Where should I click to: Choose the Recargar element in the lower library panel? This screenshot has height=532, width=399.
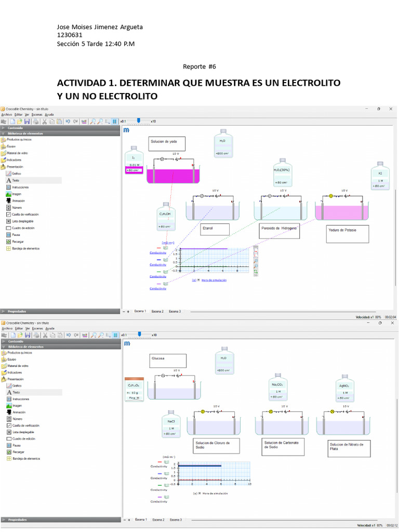[18, 452]
